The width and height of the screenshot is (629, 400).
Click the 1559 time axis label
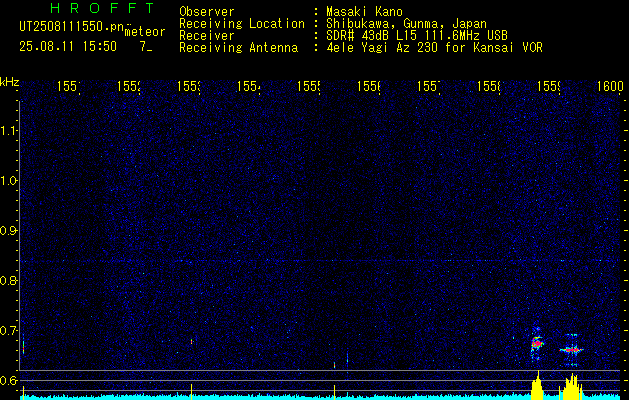(x=549, y=86)
